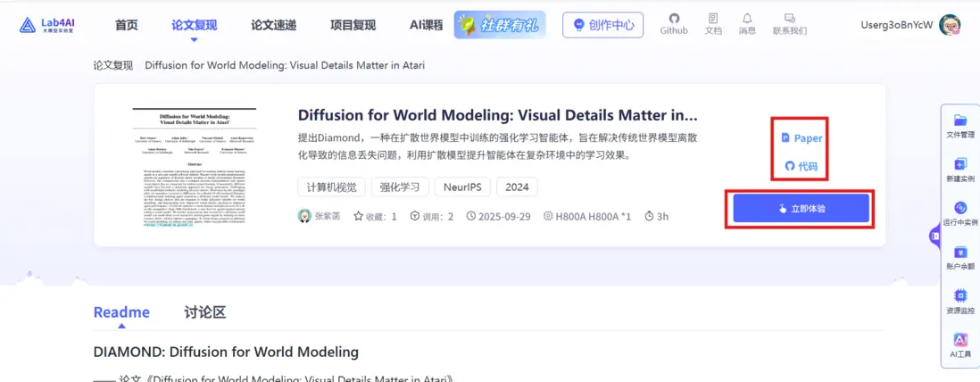
Task: Click the paper title heading
Action: pos(497,116)
